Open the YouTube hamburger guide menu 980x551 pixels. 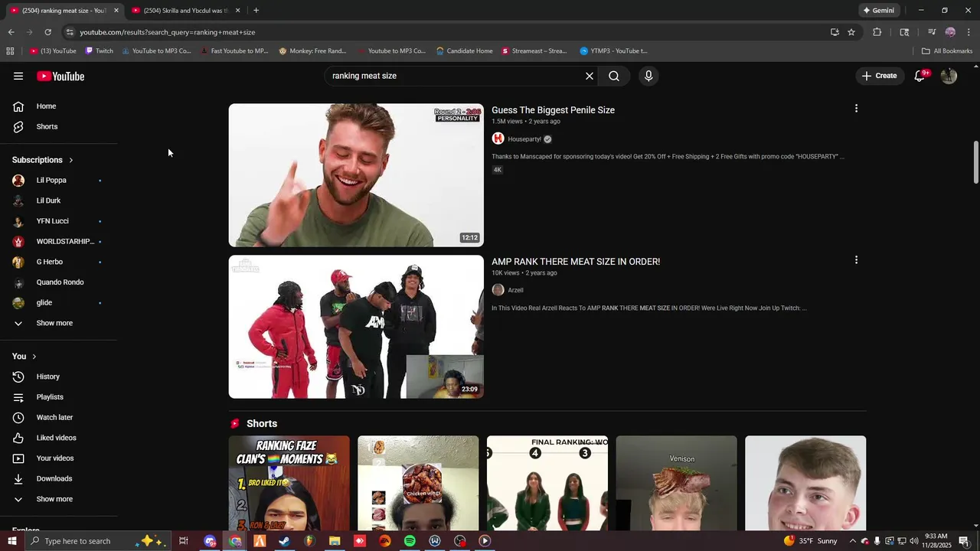pyautogui.click(x=18, y=76)
